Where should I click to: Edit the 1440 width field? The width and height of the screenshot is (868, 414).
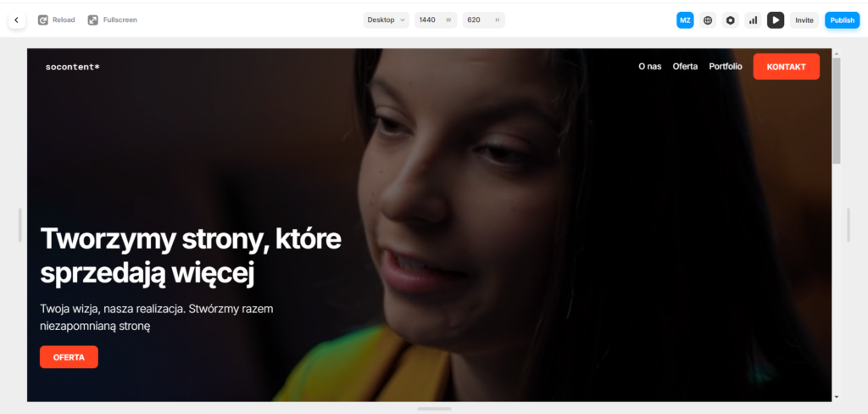pos(436,20)
